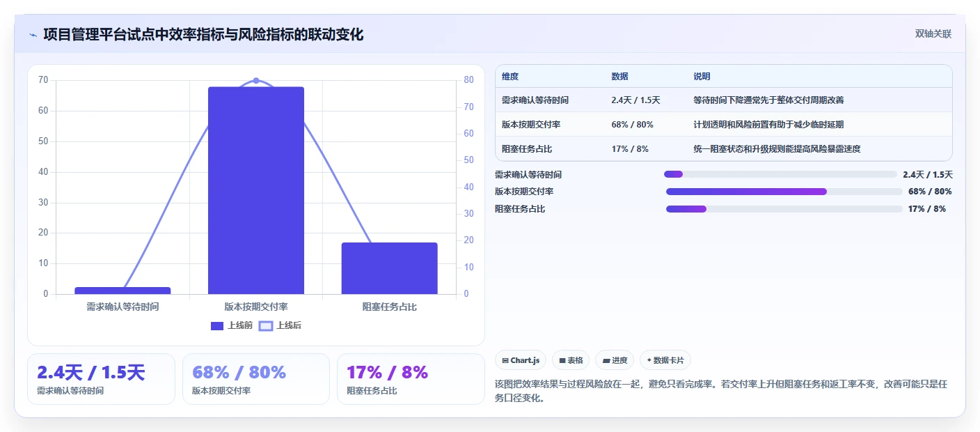Click the Chart.js tag
Image resolution: width=980 pixels, height=432 pixels.
pos(521,360)
